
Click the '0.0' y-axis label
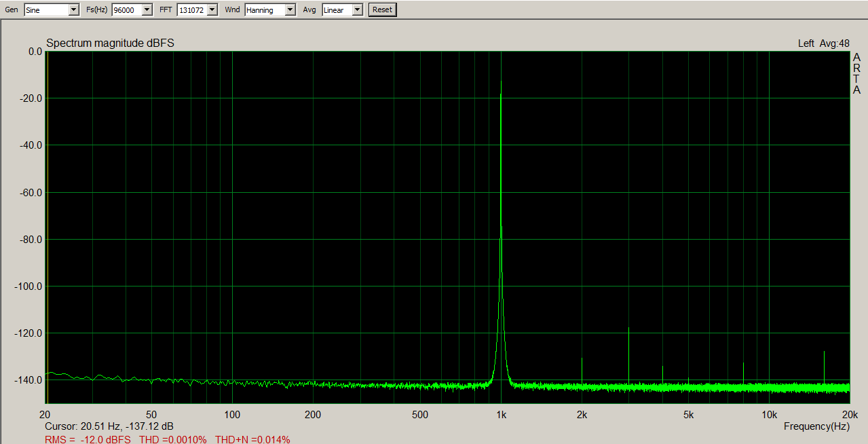coord(35,51)
